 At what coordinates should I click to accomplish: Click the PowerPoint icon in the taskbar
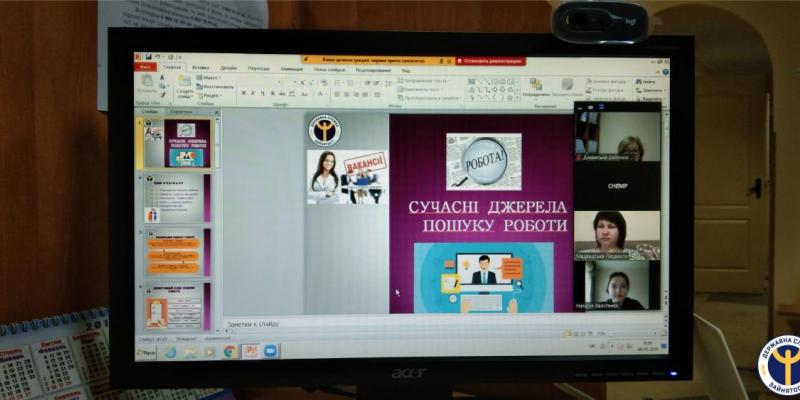pos(250,351)
